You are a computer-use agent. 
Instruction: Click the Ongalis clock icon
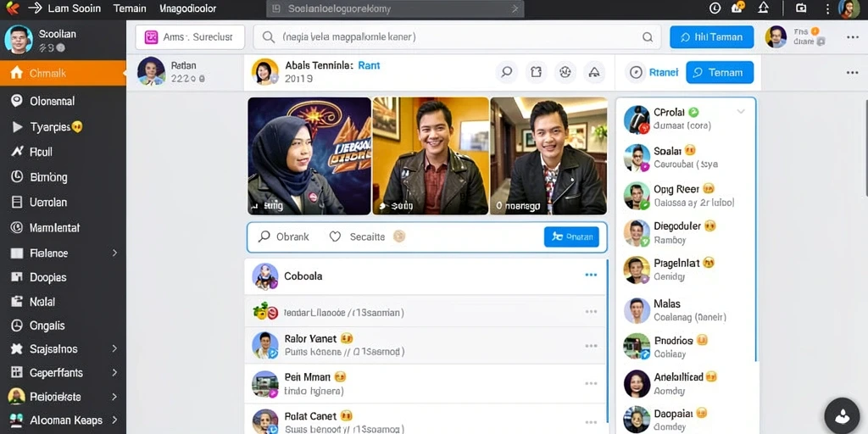(17, 325)
